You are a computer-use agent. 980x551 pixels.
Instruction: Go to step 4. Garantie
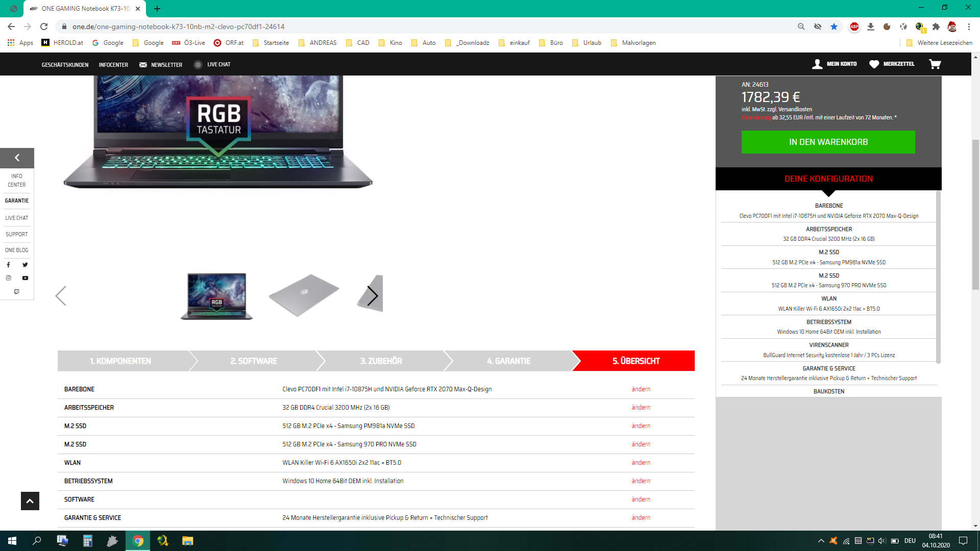[x=509, y=361]
